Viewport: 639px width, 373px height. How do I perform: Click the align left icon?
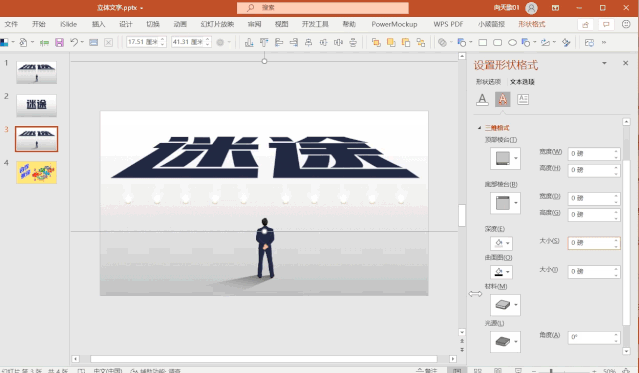pos(279,42)
